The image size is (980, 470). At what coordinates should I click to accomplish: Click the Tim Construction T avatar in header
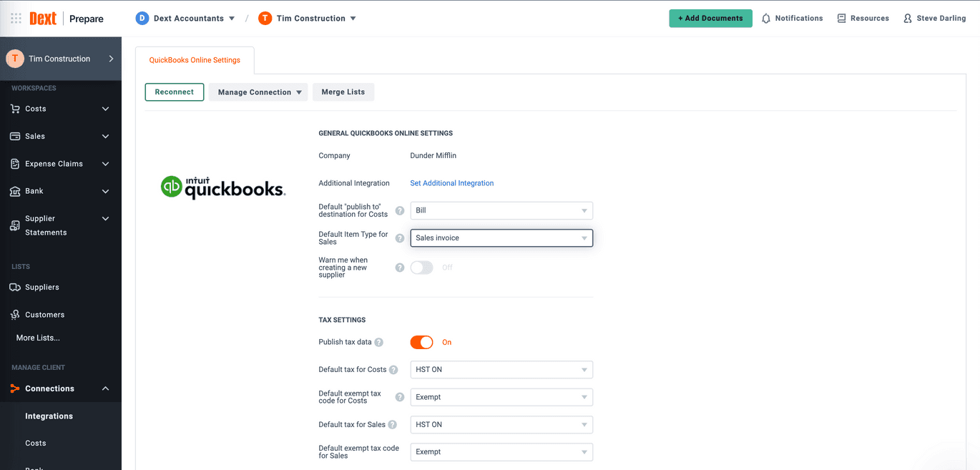(265, 19)
